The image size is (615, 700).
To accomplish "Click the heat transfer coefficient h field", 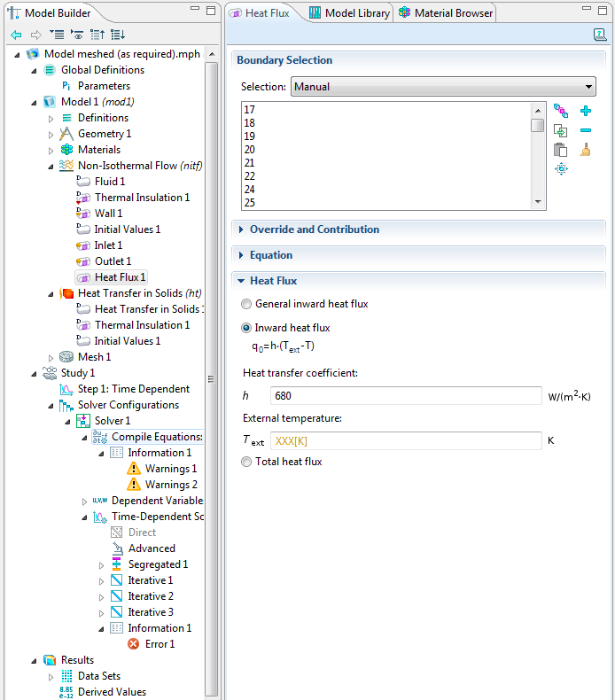I will click(405, 395).
